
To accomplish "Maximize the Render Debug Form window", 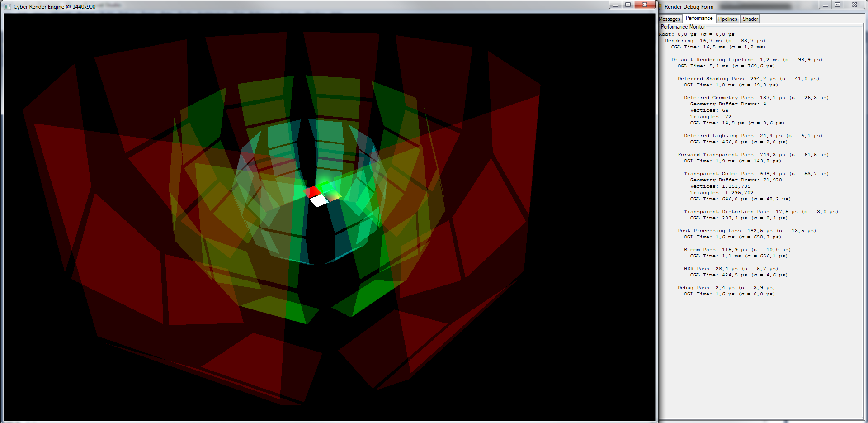I will coord(838,5).
